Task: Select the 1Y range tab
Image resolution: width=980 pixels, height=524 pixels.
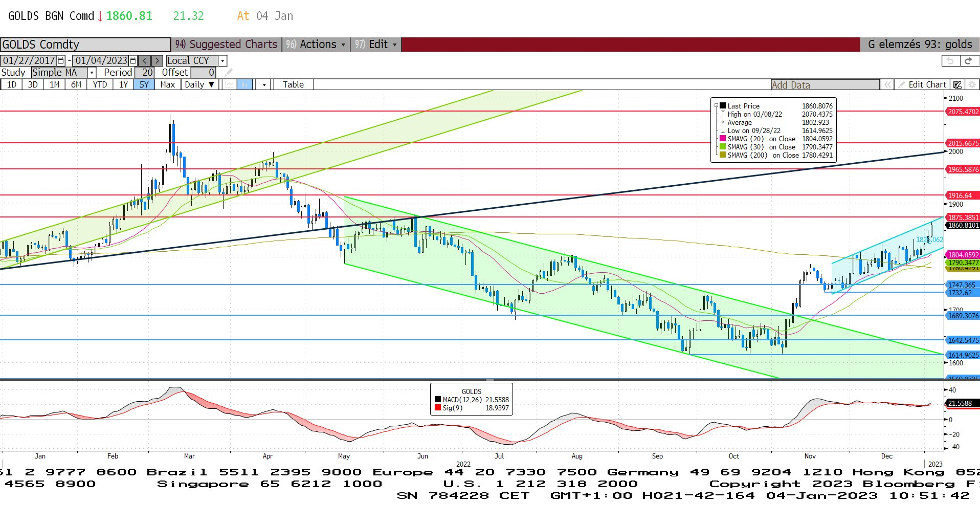Action: click(123, 84)
